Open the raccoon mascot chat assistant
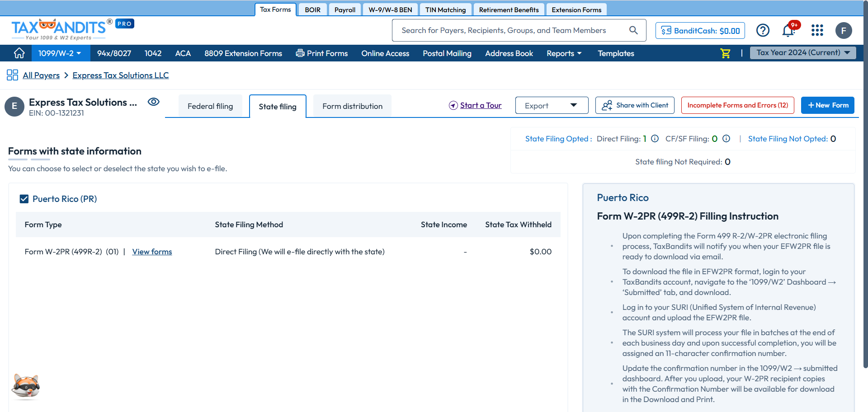 click(26, 387)
